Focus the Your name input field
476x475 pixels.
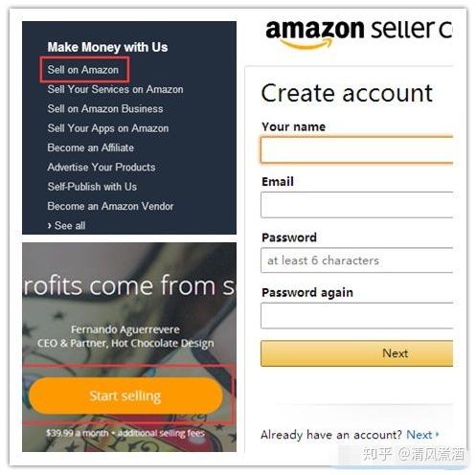pos(357,149)
